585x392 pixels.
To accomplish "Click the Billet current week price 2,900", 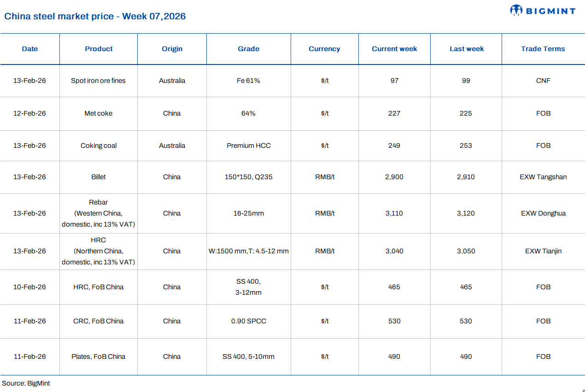I will tap(394, 177).
